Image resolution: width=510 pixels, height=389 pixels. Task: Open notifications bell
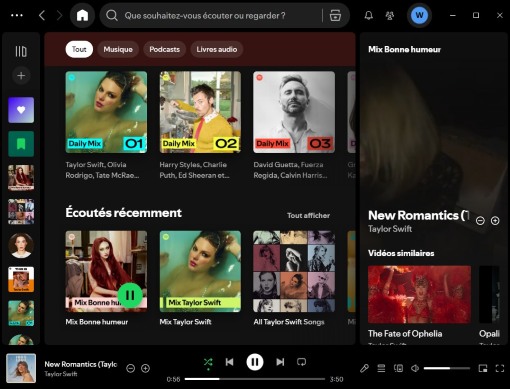[x=368, y=15]
